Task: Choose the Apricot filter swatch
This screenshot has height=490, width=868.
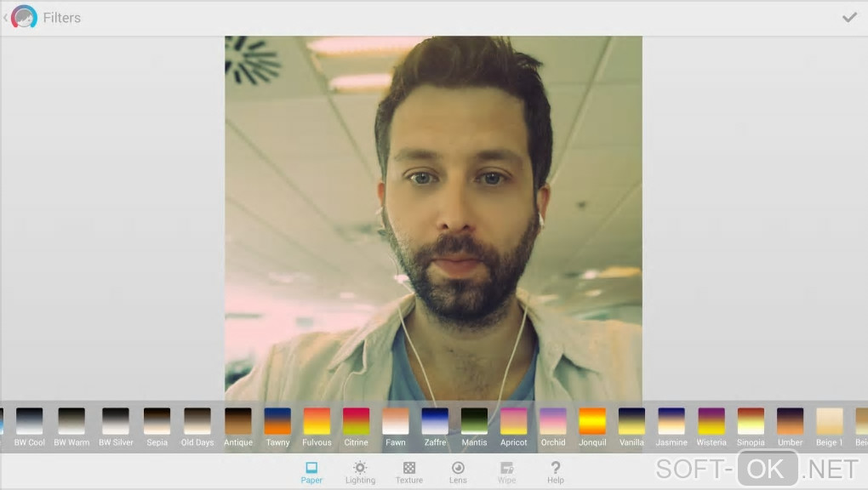Action: (514, 421)
